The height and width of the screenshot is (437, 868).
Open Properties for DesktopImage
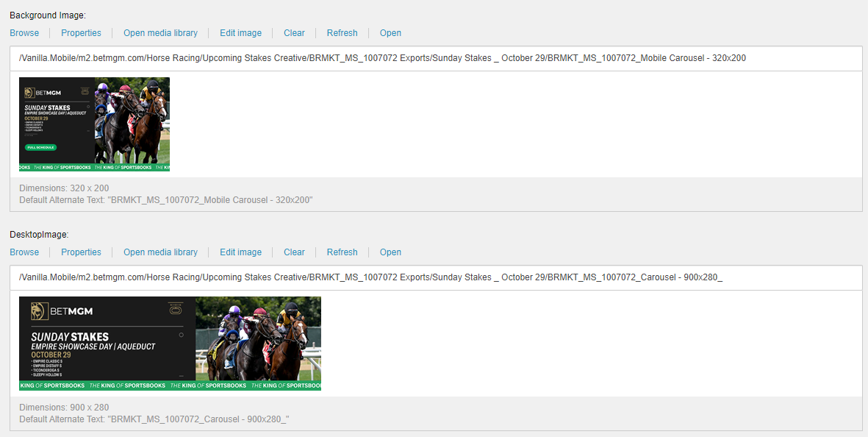click(81, 252)
